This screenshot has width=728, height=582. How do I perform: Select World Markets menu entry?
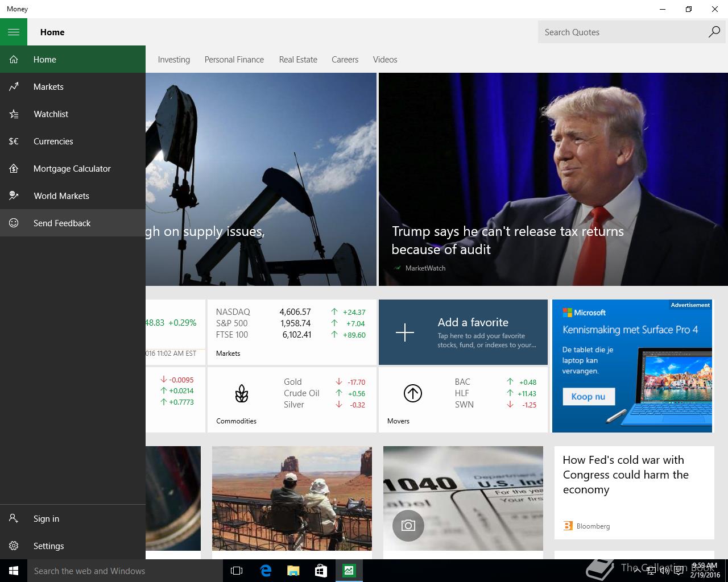[x=73, y=196]
